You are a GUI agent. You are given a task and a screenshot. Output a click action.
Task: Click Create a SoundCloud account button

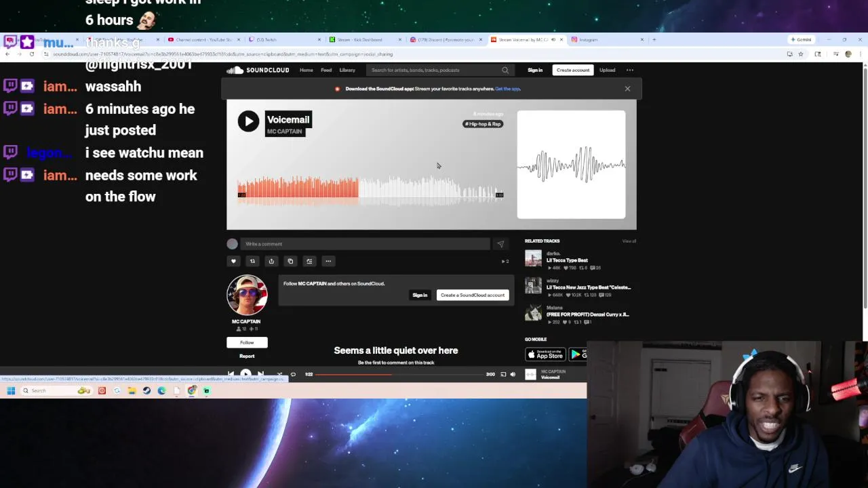coord(473,295)
